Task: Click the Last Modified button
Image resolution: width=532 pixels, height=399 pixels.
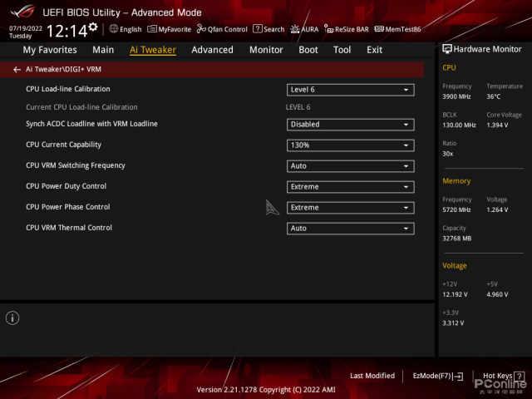Action: 372,376
